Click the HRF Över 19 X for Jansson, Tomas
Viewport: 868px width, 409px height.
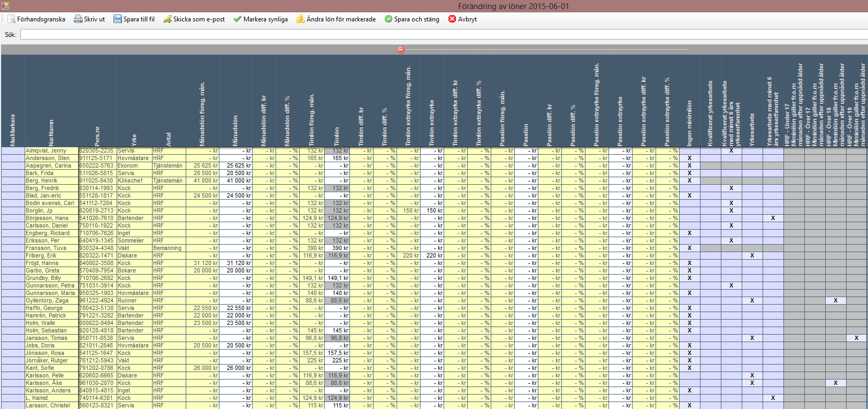point(856,338)
